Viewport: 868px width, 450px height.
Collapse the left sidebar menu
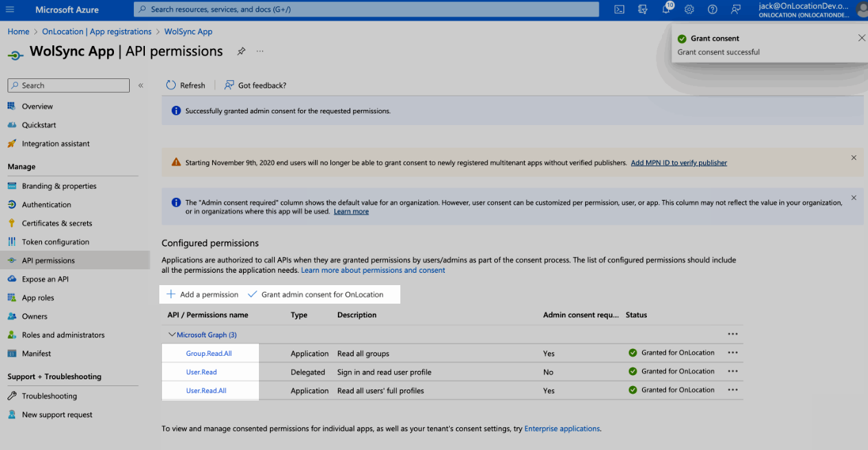pos(141,85)
